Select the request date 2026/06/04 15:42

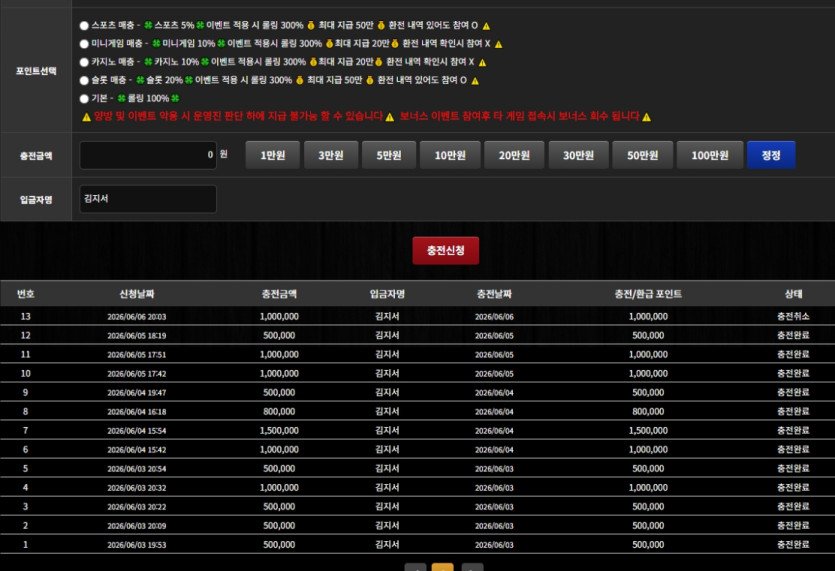pos(137,450)
